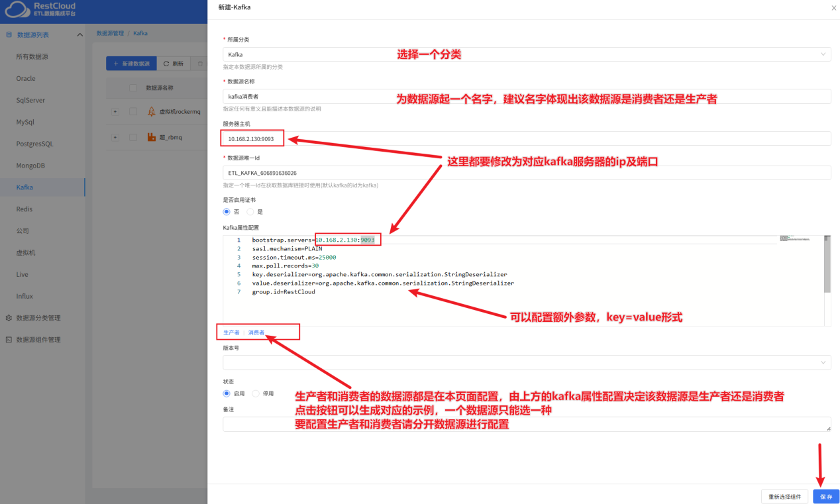
Task: Click the group.id=RestCloud line
Action: pyautogui.click(x=284, y=291)
